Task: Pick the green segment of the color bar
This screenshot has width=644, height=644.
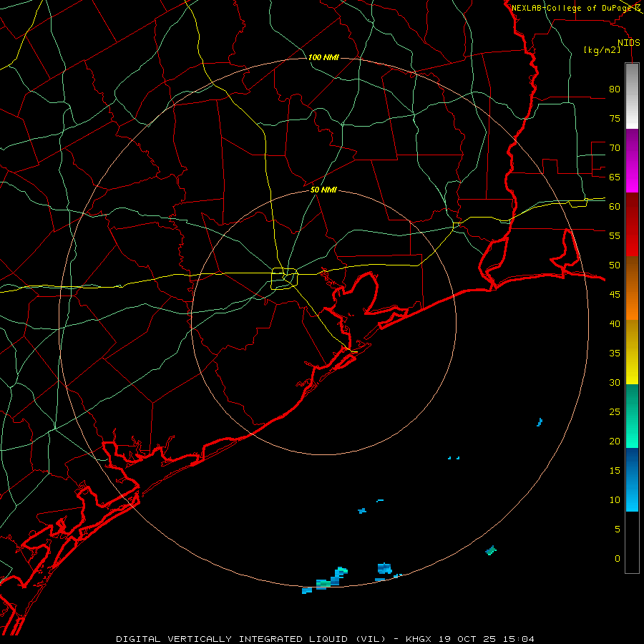Action: 632,416
